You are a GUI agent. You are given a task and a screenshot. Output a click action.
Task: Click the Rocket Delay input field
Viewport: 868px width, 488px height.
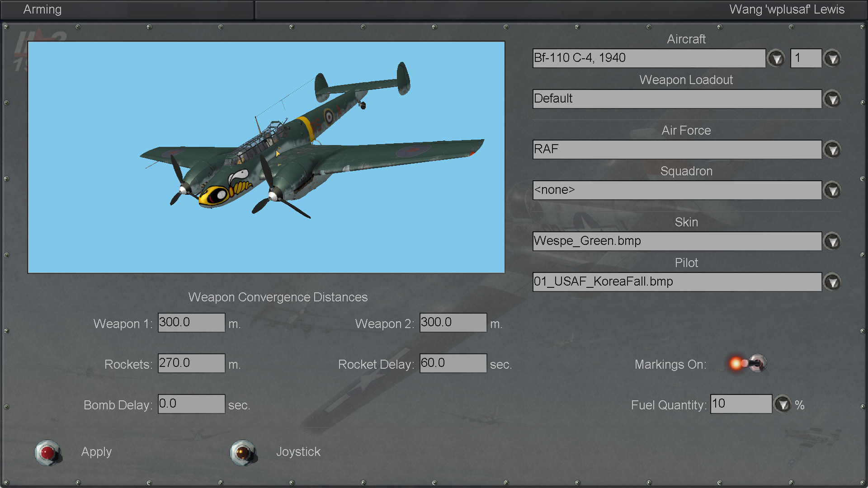pos(453,363)
